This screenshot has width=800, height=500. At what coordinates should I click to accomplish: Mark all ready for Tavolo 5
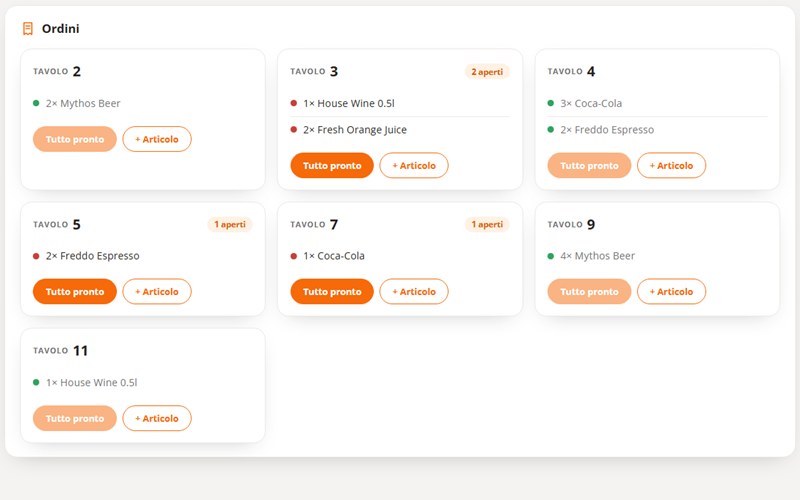click(75, 292)
